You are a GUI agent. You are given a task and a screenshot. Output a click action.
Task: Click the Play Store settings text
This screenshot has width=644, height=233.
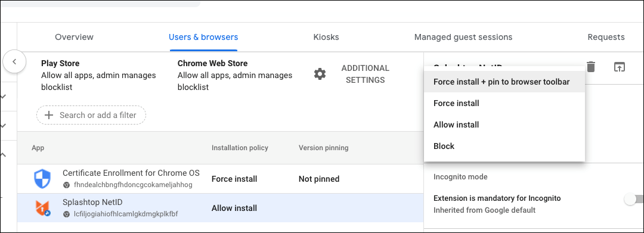coord(98,76)
